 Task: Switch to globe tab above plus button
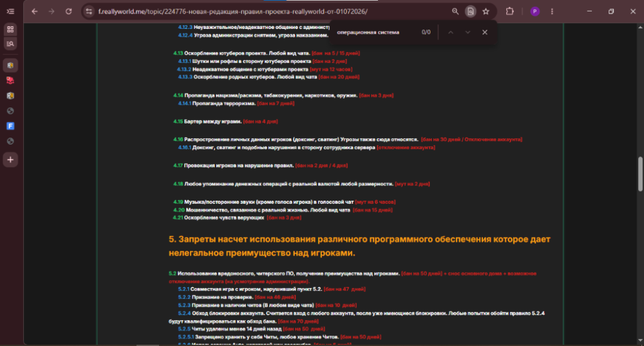coord(10,141)
